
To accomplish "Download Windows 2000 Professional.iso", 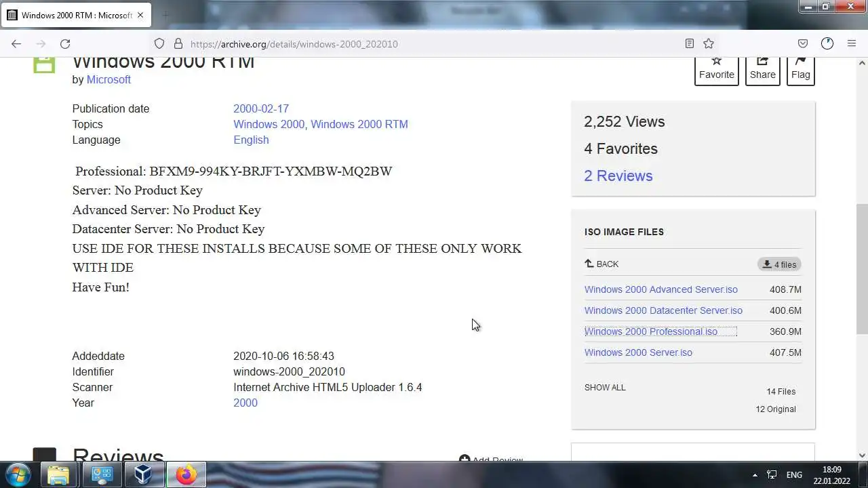I will [651, 331].
